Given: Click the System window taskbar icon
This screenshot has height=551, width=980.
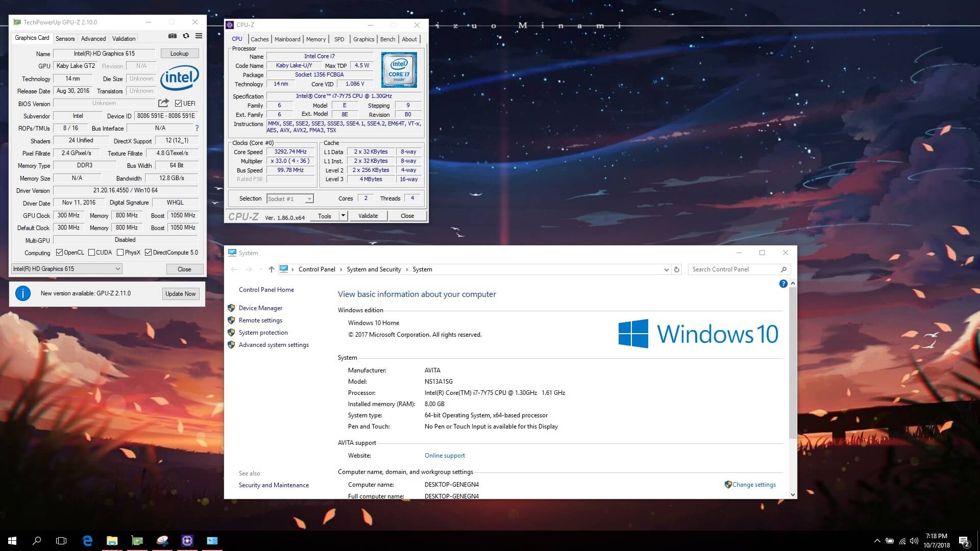Looking at the screenshot, I should pos(212,541).
